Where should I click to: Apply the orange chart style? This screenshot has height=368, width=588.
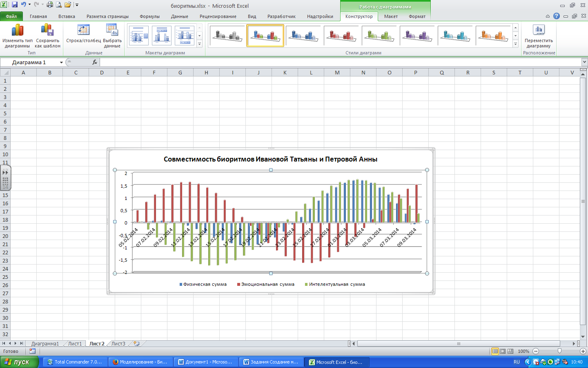[493, 36]
